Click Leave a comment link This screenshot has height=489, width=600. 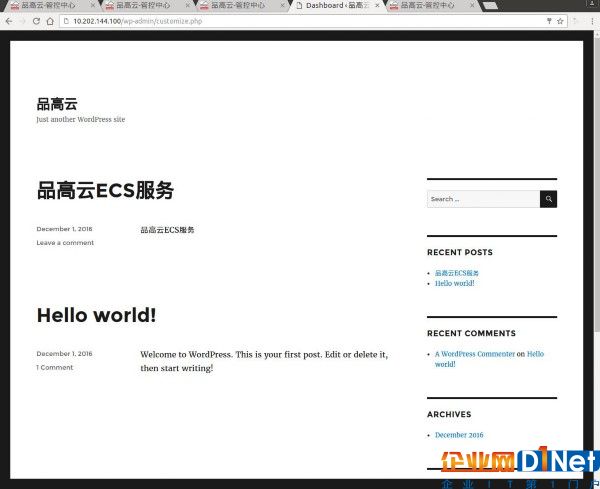pos(65,243)
